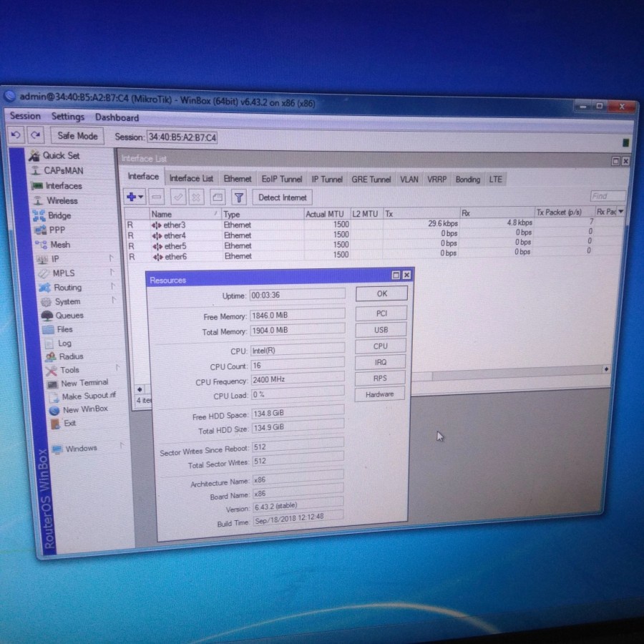Viewport: 644px width, 644px height.
Task: Expand the IP submenu in the sidebar
Action: (x=55, y=259)
